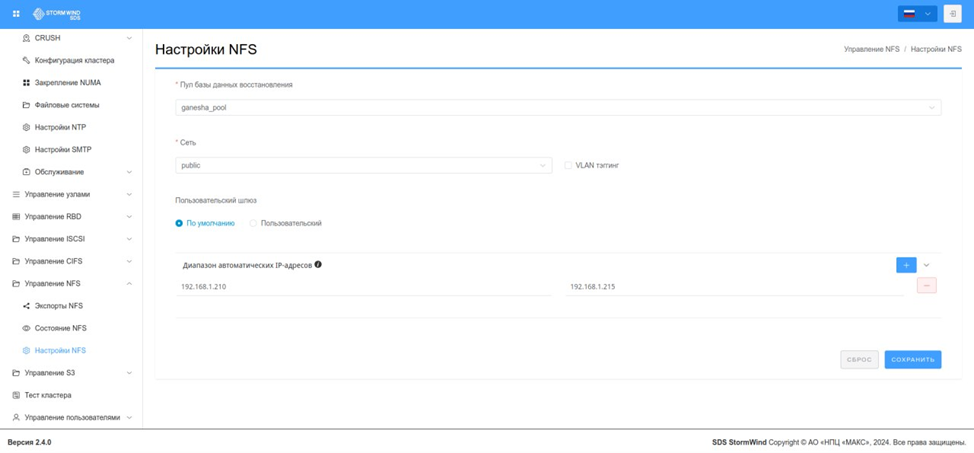Open Закрепление NUMA menu item
Screen dimensions: 974x453
pyautogui.click(x=68, y=83)
